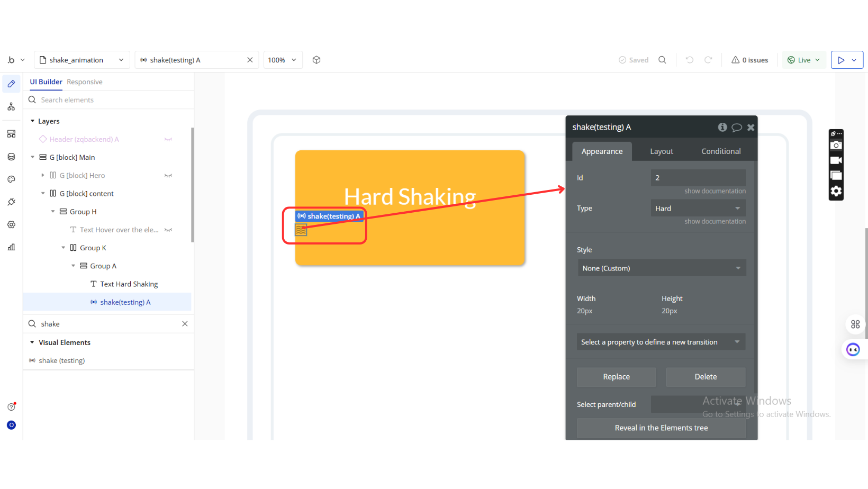This screenshot has height=489, width=868.
Task: Open the Conditional tab
Action: [x=721, y=151]
